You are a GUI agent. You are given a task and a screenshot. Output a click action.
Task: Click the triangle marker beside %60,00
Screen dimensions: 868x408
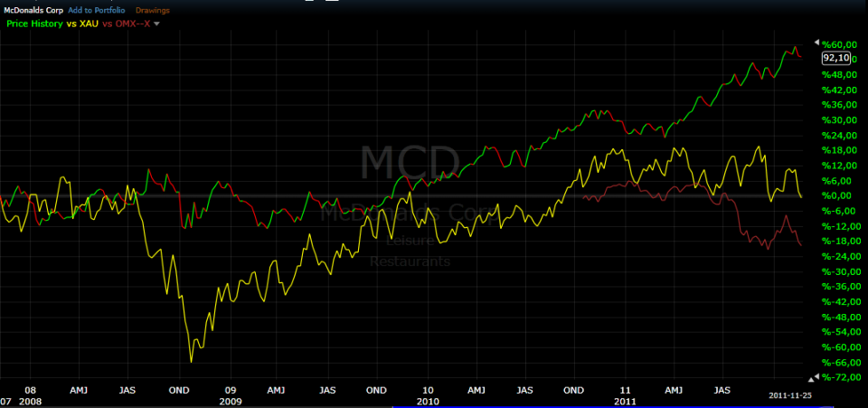click(x=816, y=43)
